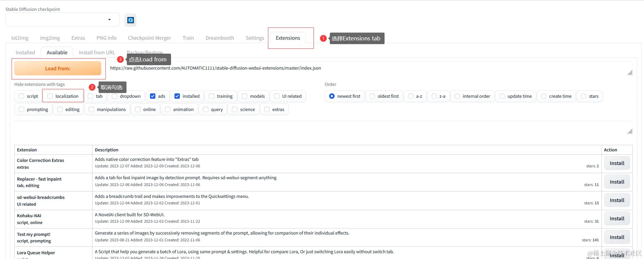Click Replacer - fast inpaint extension name
644x259 pixels.
tap(39, 179)
